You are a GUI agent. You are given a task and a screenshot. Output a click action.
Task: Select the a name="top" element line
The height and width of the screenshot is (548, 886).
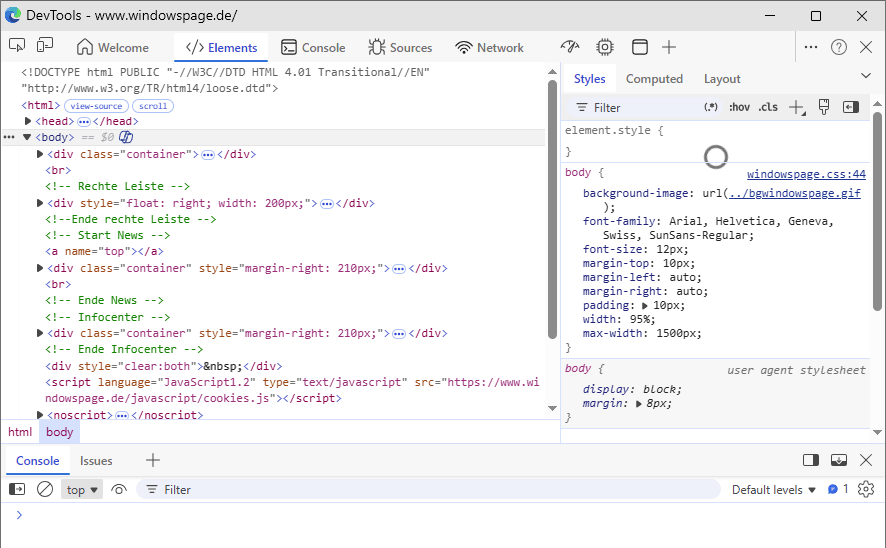coord(105,251)
